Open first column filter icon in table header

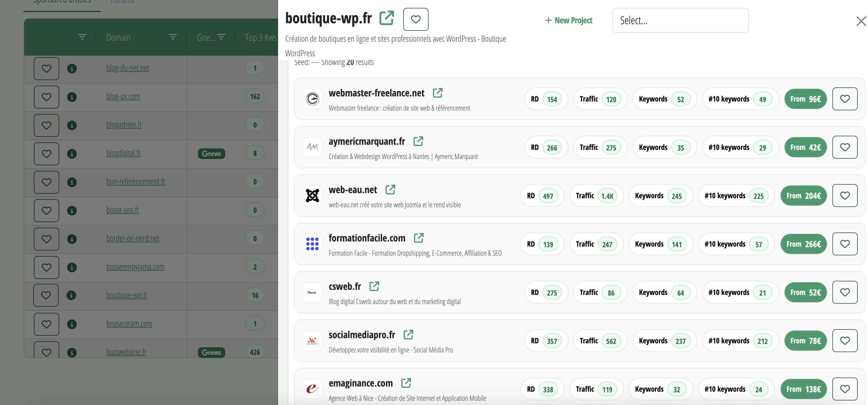tap(82, 37)
